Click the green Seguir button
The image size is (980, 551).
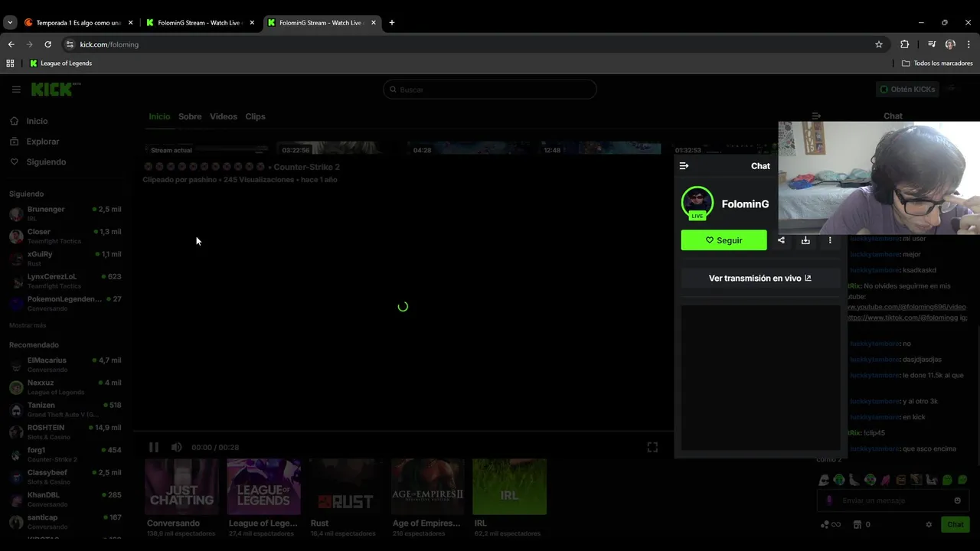click(x=724, y=240)
